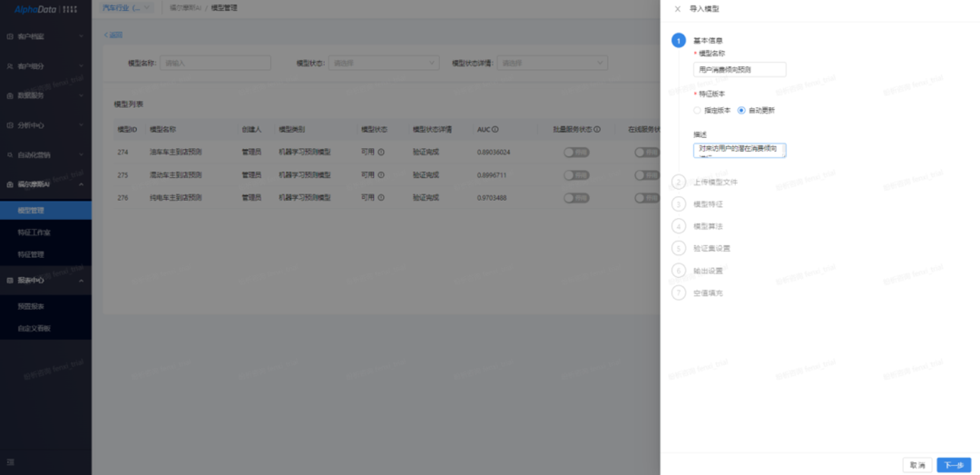Click the step 5 验证集设置 circle icon
Image resolution: width=980 pixels, height=475 pixels.
point(679,248)
